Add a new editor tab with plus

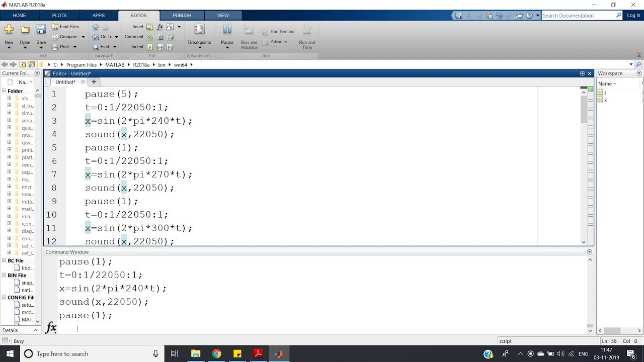coord(94,82)
